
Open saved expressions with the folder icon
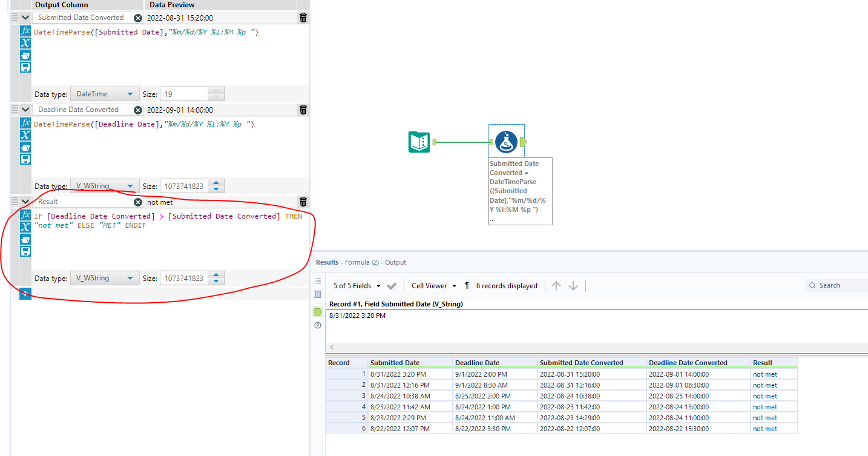point(25,239)
